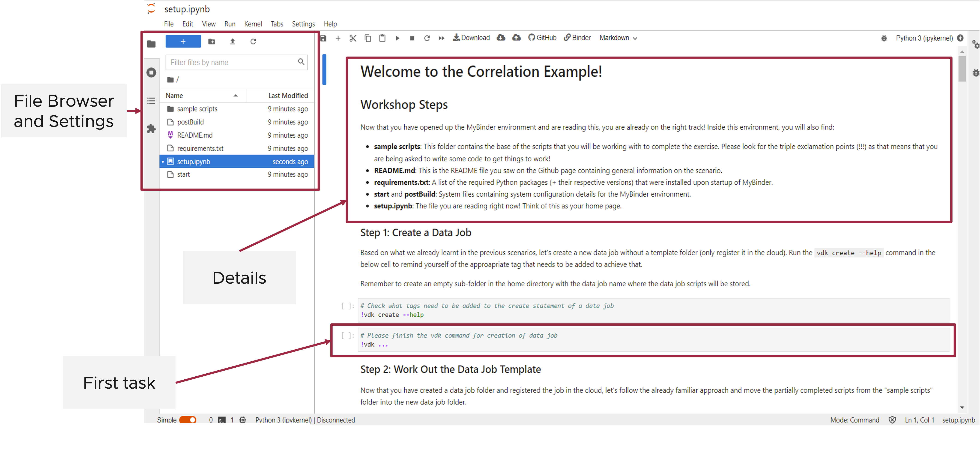Screen dimensions: 980x459
Task: Click the restart kernel icon
Action: pos(427,38)
